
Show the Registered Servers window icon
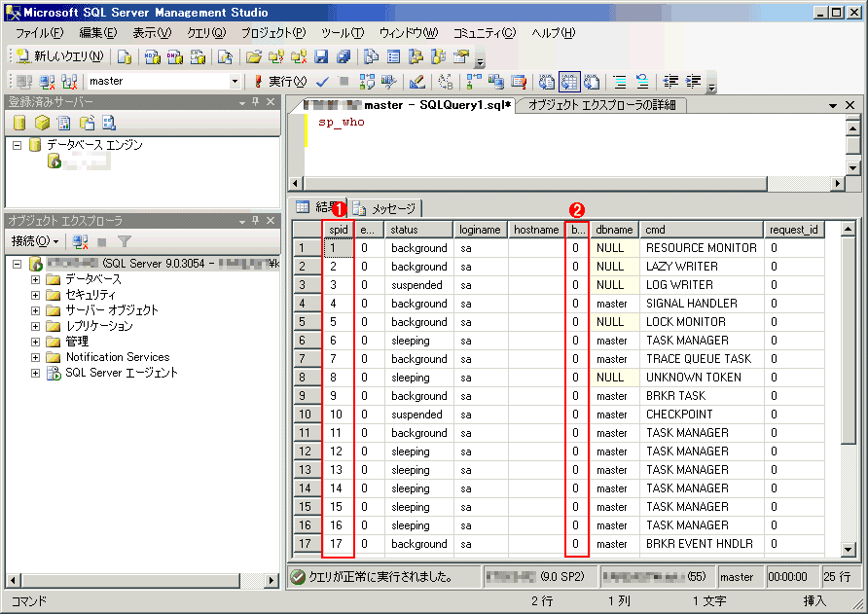click(372, 56)
